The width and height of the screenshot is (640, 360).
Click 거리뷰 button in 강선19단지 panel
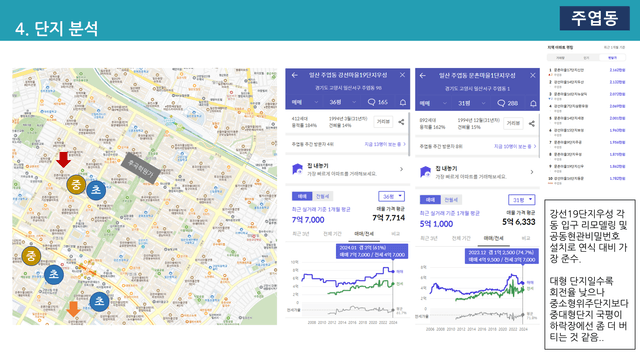[383, 122]
